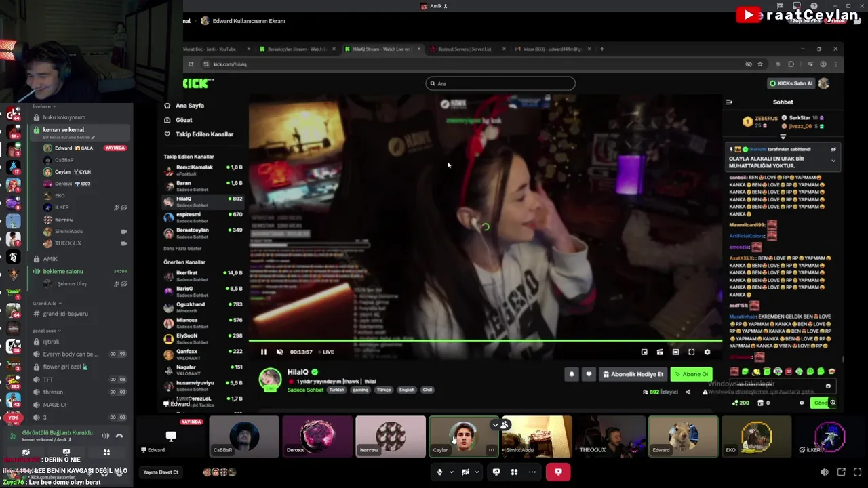Open espiresmi channel in sidebar
This screenshot has width=868, height=488.
tap(203, 216)
